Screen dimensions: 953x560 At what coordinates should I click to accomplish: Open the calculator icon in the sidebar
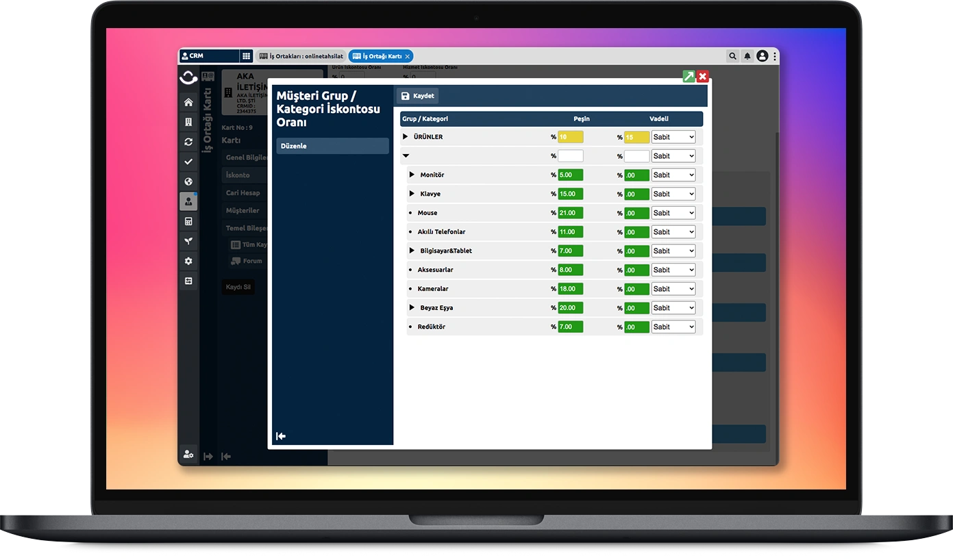point(188,222)
